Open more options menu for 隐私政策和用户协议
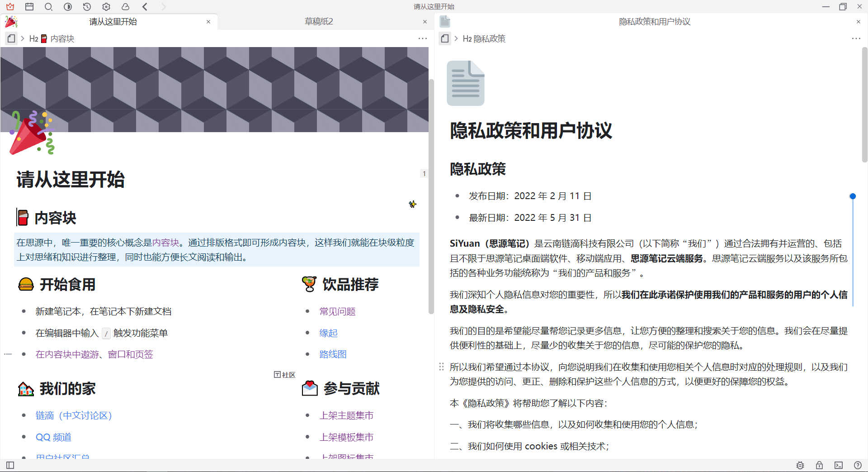Viewport: 868px width, 472px height. (857, 38)
